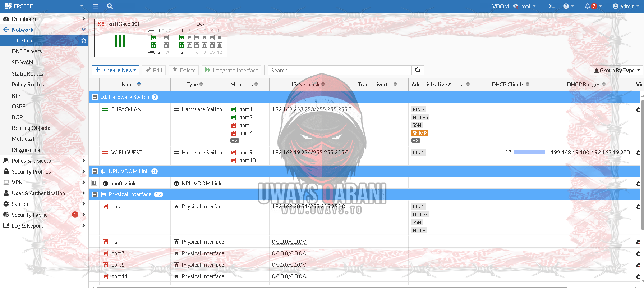This screenshot has height=288, width=644.
Task: Click the search magnifier button beside Search
Action: click(x=418, y=70)
